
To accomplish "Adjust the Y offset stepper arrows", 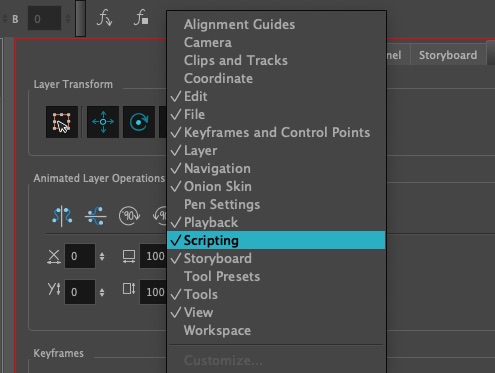I will 102,292.
